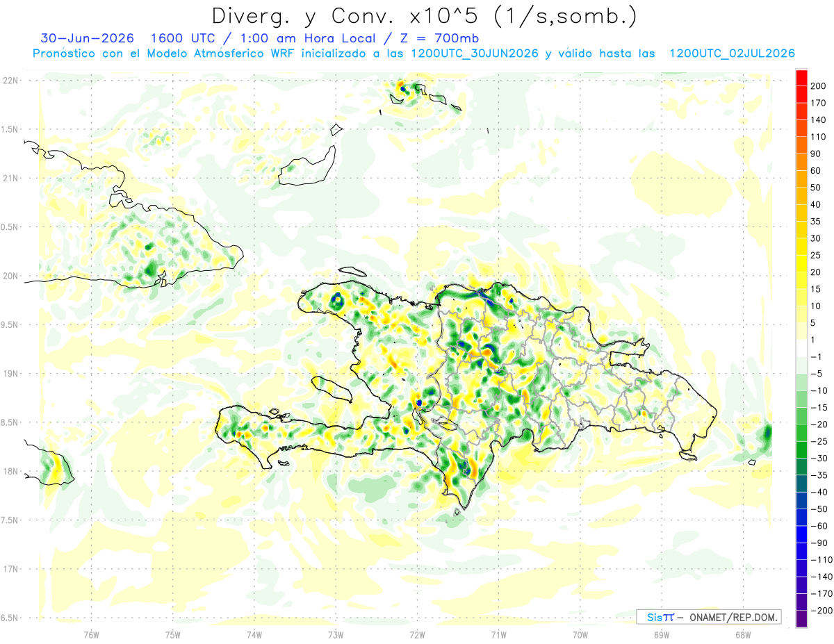Viewport: 834px width, 644px height.
Task: Click the legend value '-40'
Action: tap(819, 493)
